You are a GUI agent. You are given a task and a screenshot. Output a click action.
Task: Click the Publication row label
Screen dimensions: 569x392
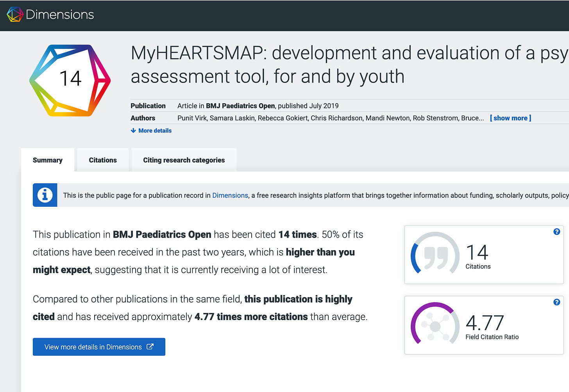[x=148, y=106]
